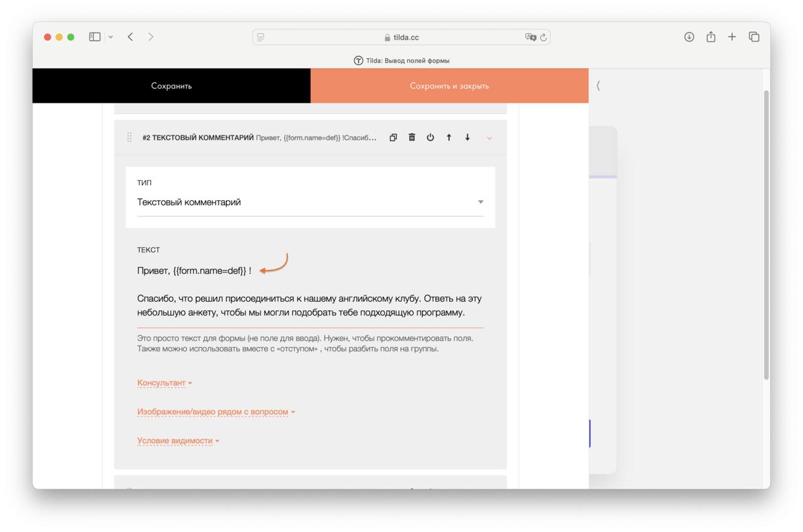Viewport: 803px width, 532px height.
Task: Open Safari share menu icon
Action: pyautogui.click(x=711, y=37)
